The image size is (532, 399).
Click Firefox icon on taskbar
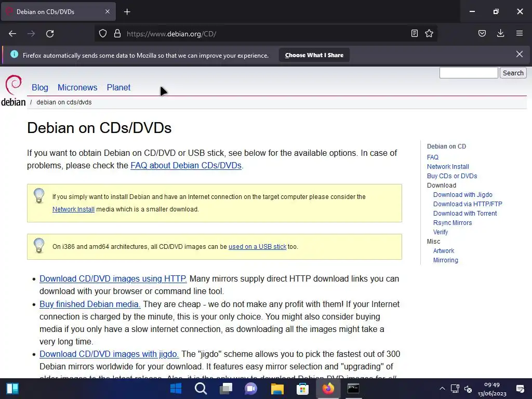click(x=328, y=389)
